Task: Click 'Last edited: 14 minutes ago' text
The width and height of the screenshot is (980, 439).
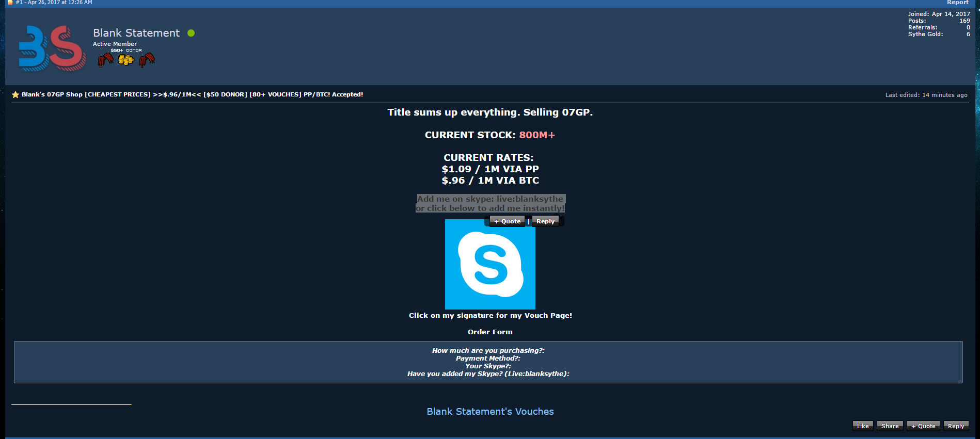Action: coord(926,95)
